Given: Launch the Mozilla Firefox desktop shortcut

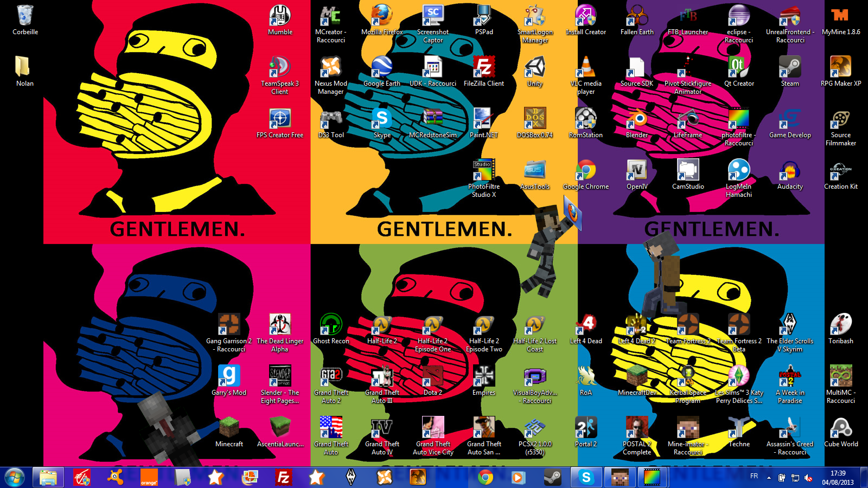Looking at the screenshot, I should [382, 17].
